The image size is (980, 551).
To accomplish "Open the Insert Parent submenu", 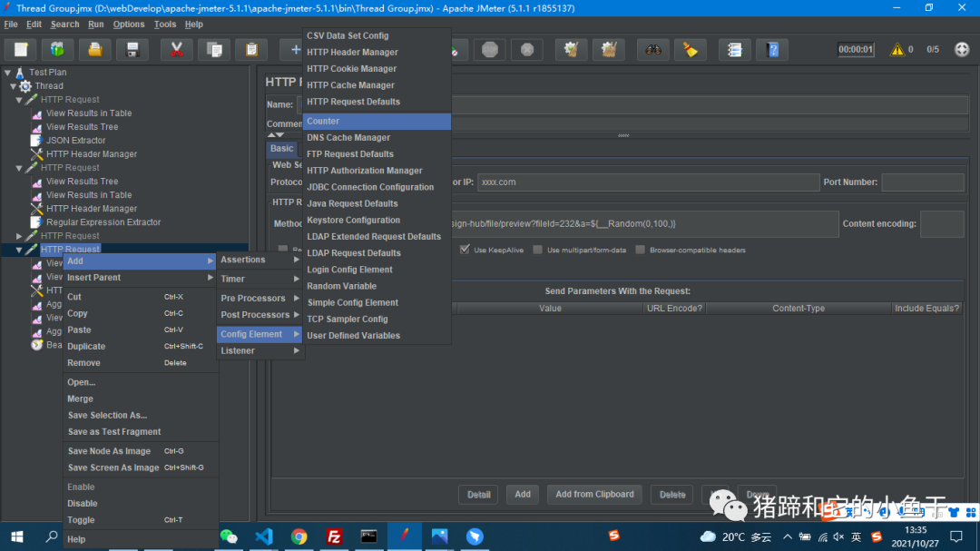I will 141,278.
